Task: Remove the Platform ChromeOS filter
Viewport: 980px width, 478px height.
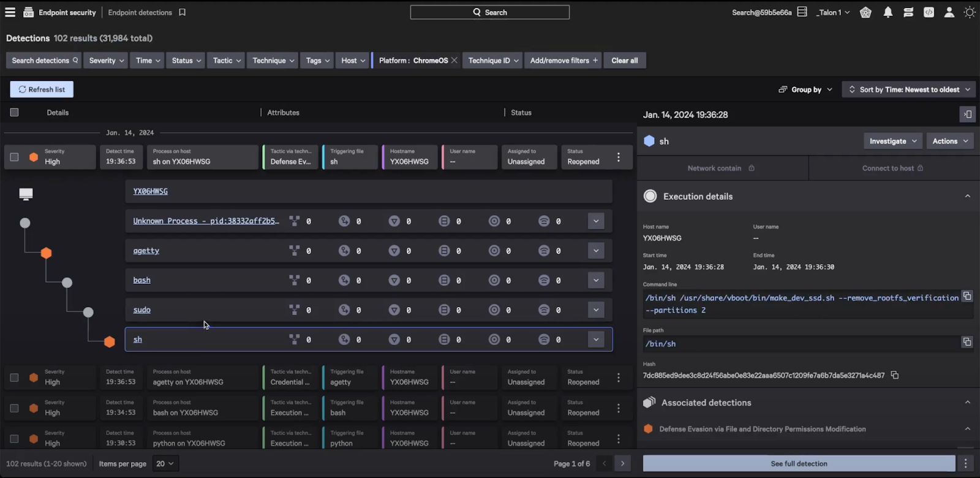Action: [x=454, y=61]
